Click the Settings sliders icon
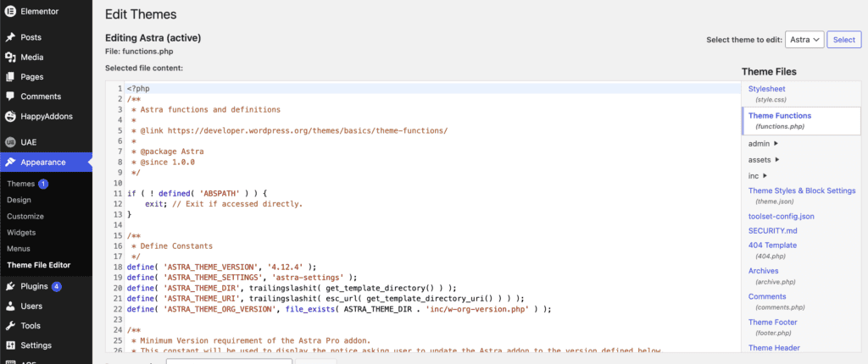This screenshot has width=868, height=364. pyautogui.click(x=10, y=345)
